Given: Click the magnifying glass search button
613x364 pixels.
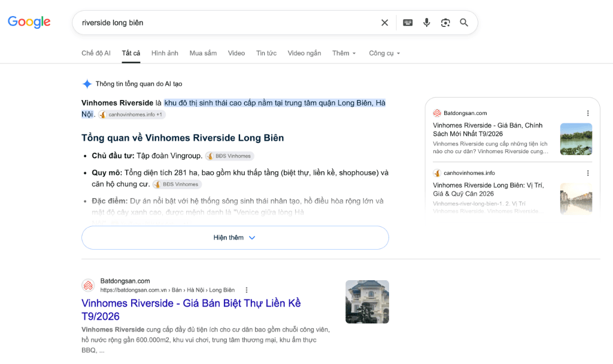Looking at the screenshot, I should [x=464, y=23].
